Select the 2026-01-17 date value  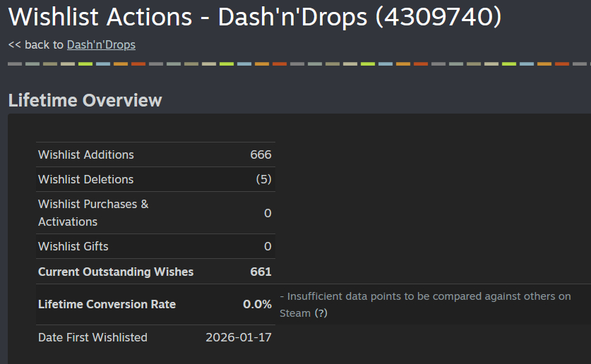coord(238,337)
